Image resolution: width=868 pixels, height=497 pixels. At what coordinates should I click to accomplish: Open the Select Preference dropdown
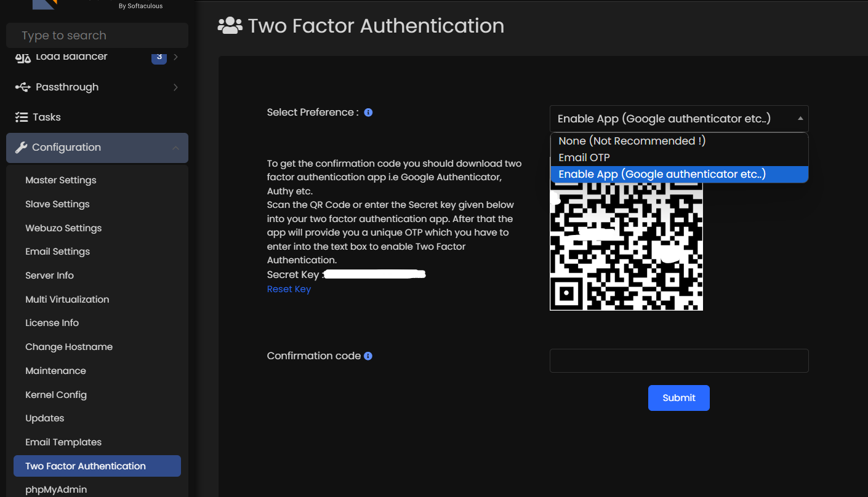coord(679,119)
